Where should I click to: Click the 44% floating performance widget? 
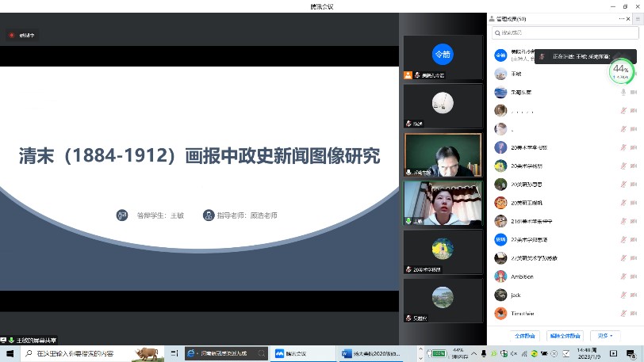(621, 72)
